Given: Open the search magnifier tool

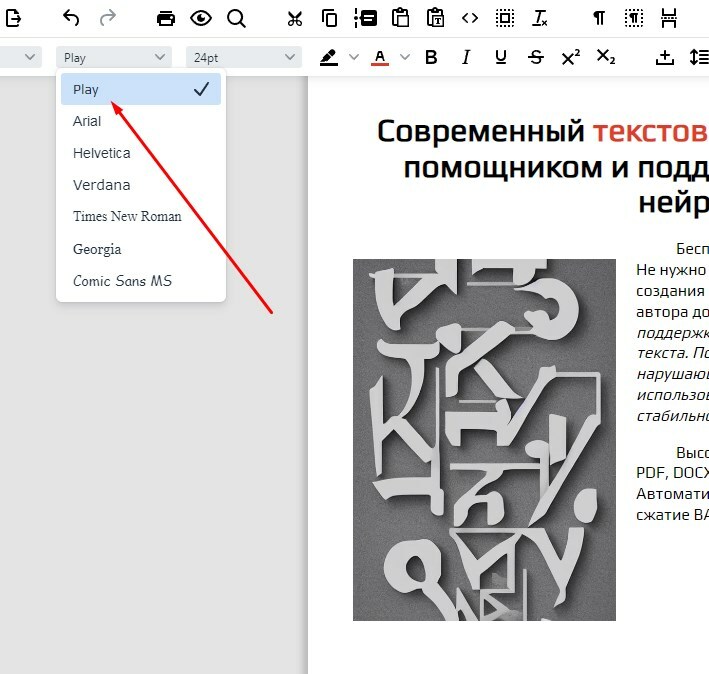Looking at the screenshot, I should (x=236, y=18).
